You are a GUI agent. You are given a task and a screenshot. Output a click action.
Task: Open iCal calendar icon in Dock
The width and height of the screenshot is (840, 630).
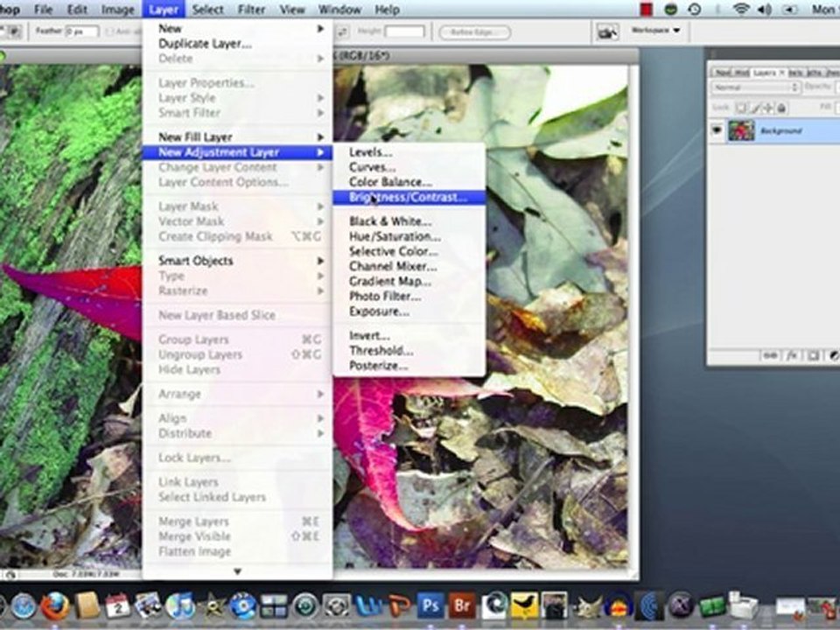118,606
